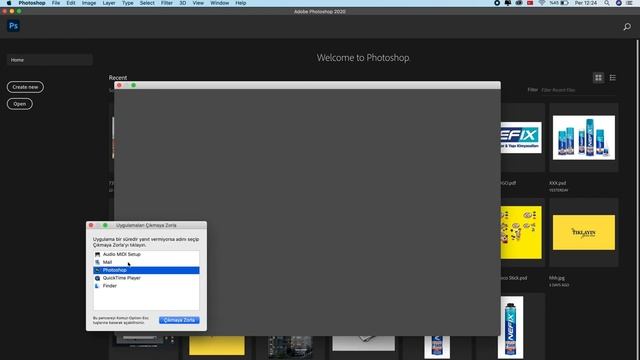Open the Filter menu
Screen dimensions: 640x360
pyautogui.click(x=167, y=3)
